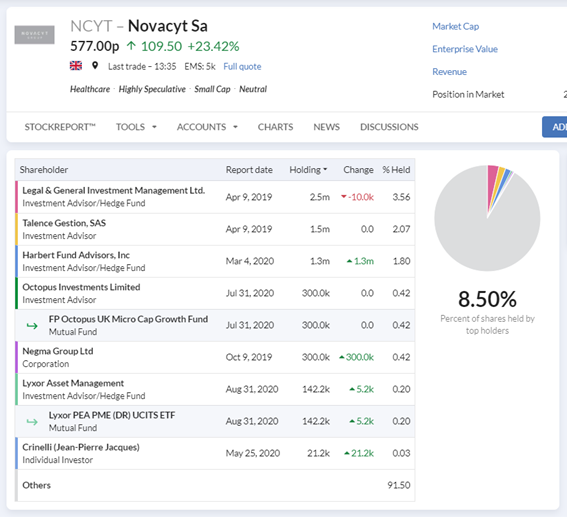Image resolution: width=567 pixels, height=517 pixels.
Task: Select Octopus Investments Limited shareholder
Action: click(81, 287)
